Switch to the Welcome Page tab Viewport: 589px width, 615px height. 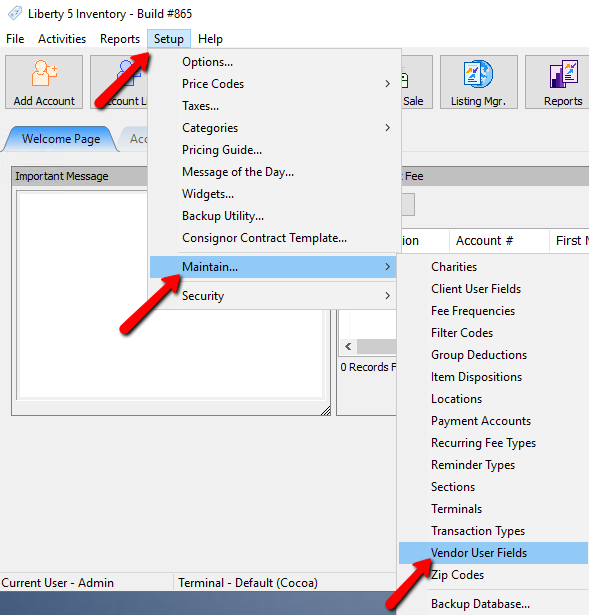[61, 139]
